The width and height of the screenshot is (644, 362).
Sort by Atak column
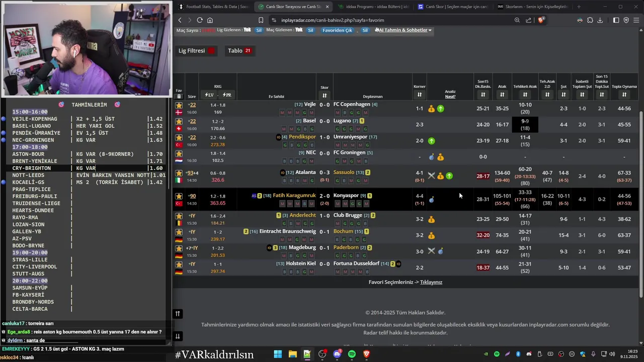pos(502,95)
